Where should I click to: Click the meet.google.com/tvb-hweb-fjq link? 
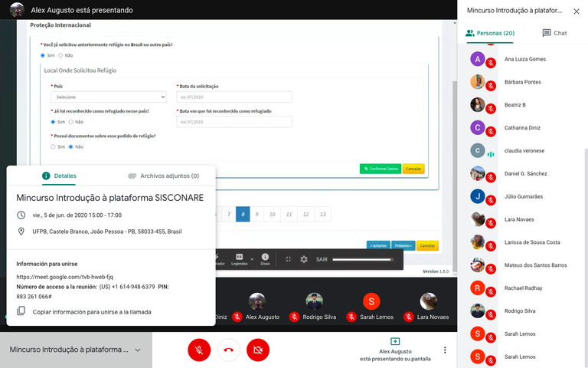(64, 277)
